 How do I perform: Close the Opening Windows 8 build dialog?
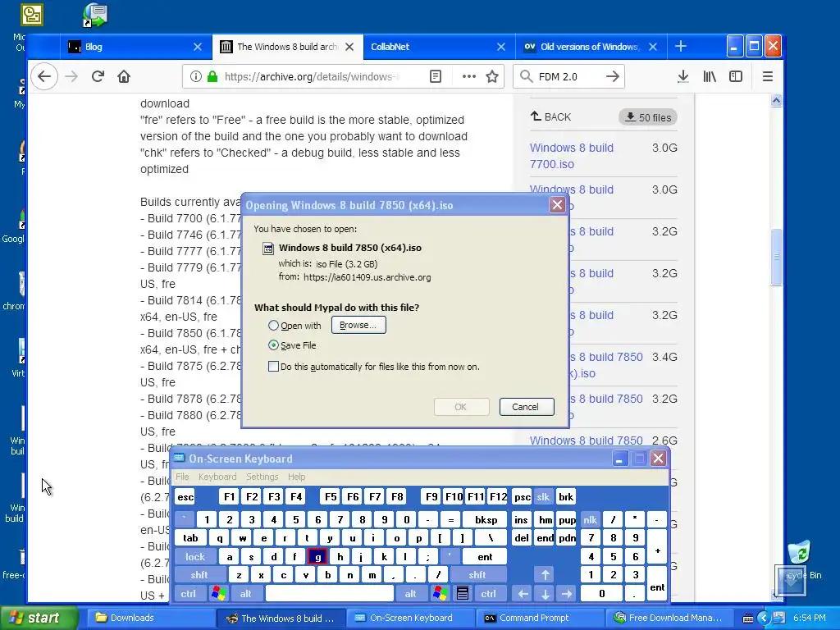tap(557, 204)
